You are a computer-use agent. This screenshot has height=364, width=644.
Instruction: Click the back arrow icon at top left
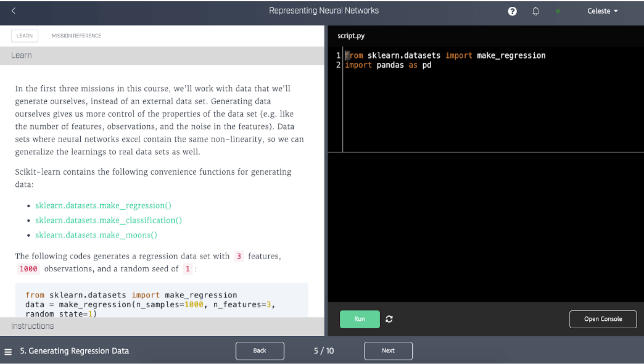click(x=14, y=11)
